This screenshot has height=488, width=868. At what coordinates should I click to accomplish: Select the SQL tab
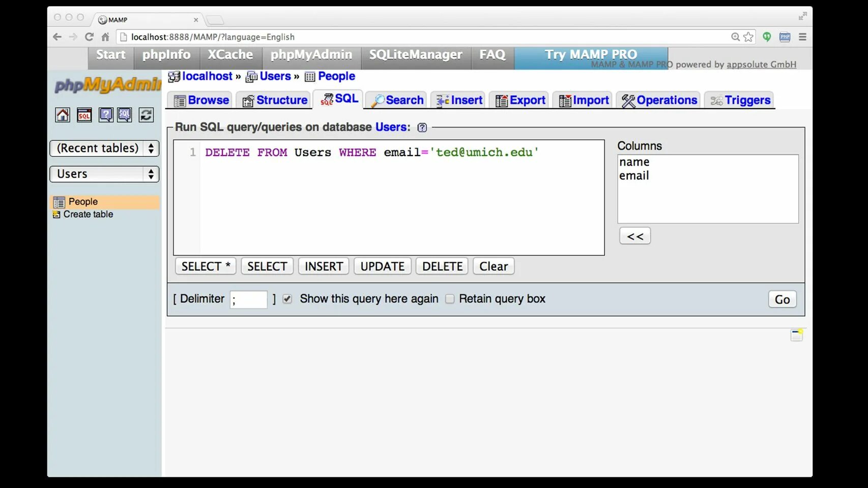(x=339, y=99)
